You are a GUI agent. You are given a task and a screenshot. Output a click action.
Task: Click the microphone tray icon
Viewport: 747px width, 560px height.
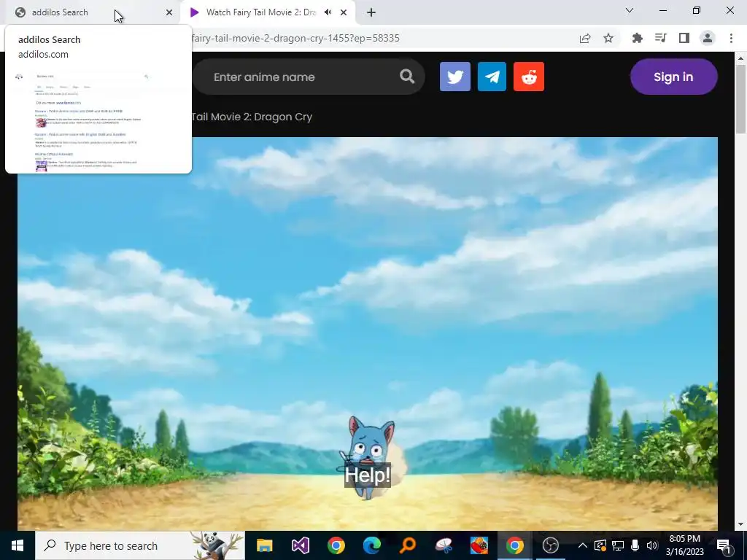point(635,545)
